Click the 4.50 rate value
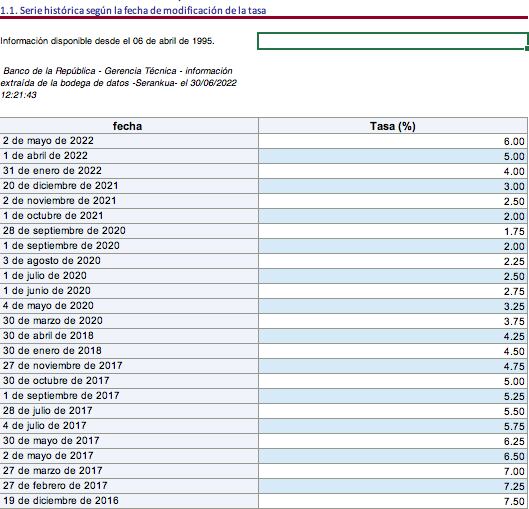This screenshot has height=509, width=529. 514,352
